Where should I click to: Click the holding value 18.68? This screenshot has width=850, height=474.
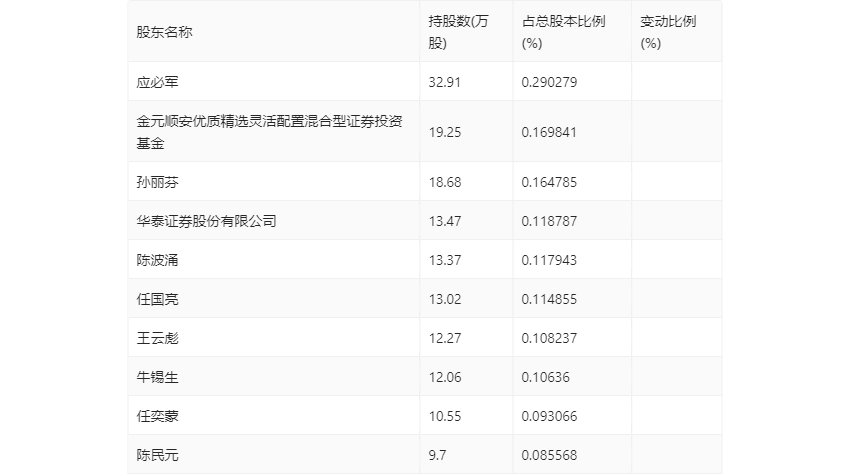[445, 182]
